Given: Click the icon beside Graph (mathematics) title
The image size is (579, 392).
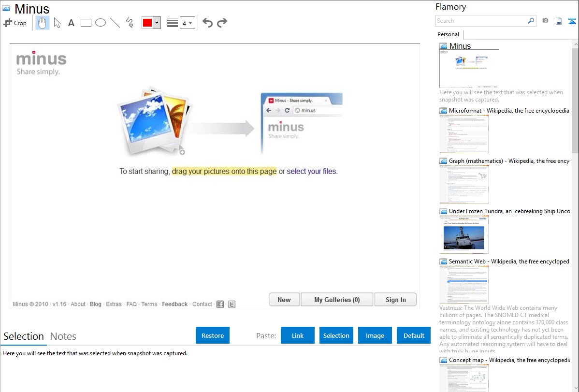Looking at the screenshot, I should tap(443, 161).
